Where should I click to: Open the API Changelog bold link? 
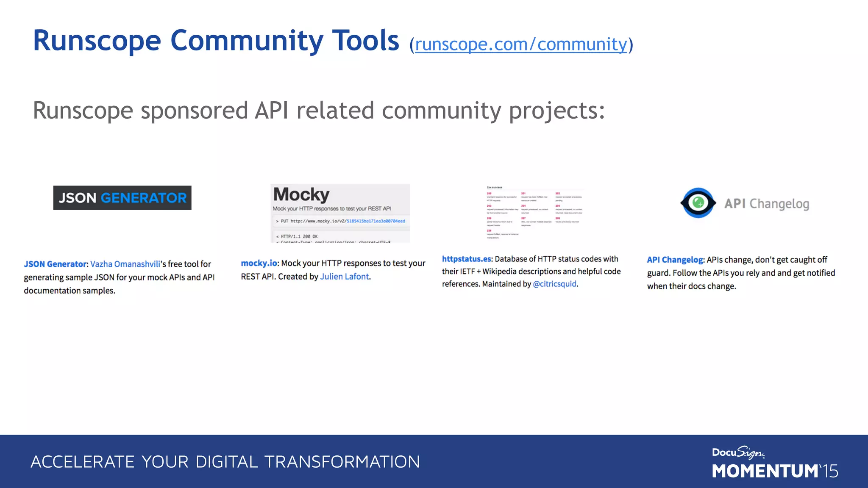coord(675,260)
